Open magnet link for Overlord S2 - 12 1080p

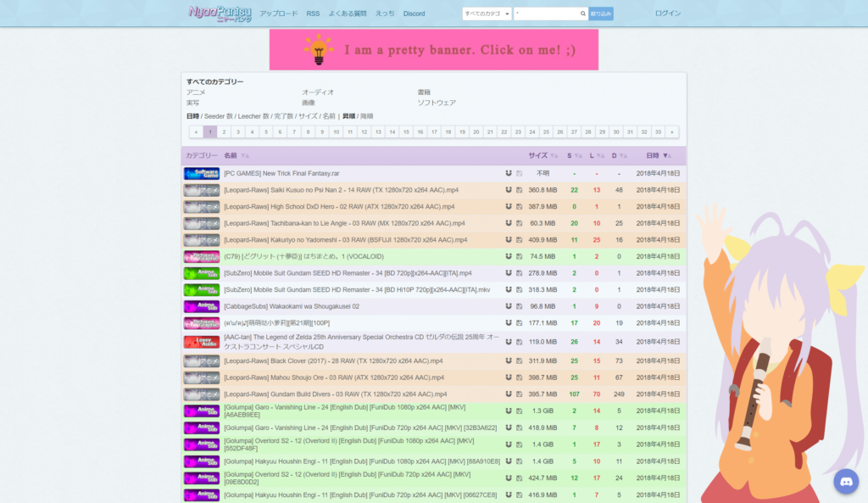(509, 444)
